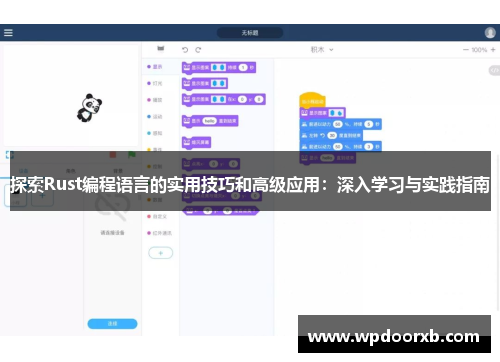
Task: Select the 灯光 block category
Action: pos(155,83)
